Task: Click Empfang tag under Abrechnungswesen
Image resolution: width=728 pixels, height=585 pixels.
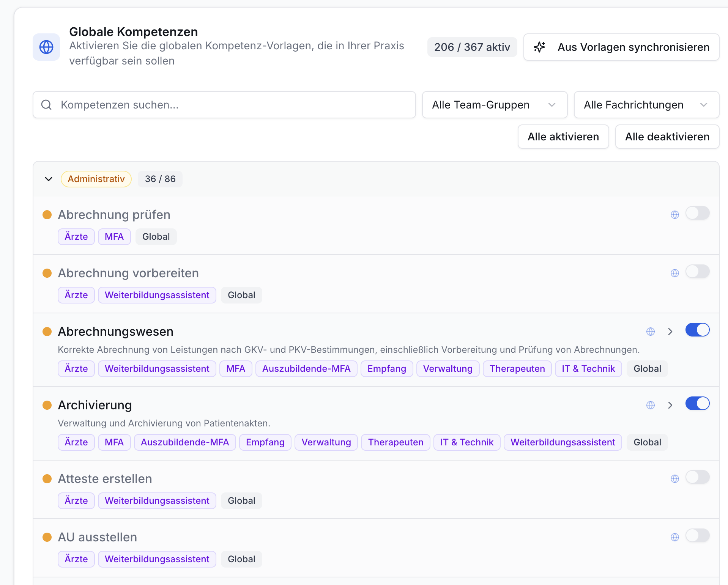Action: click(387, 369)
